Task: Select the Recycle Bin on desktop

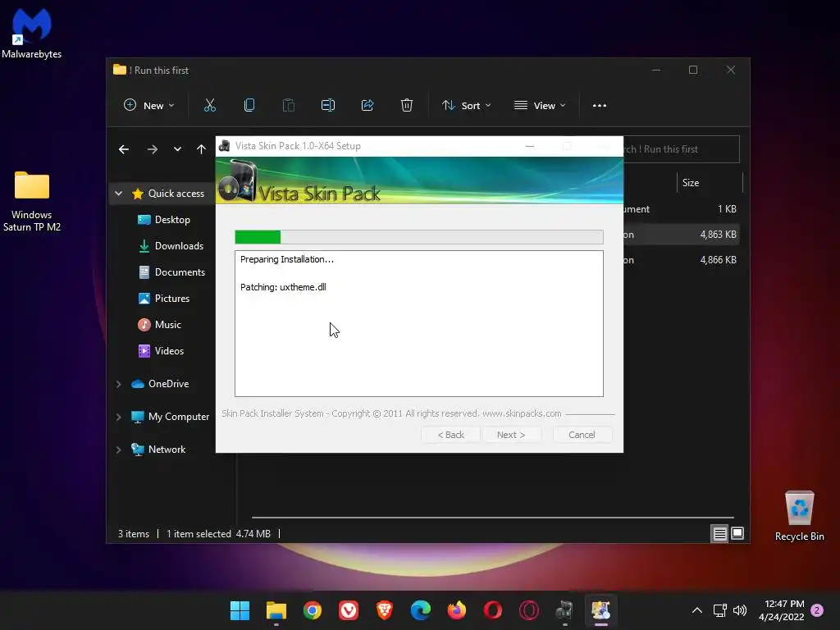Action: tap(799, 516)
